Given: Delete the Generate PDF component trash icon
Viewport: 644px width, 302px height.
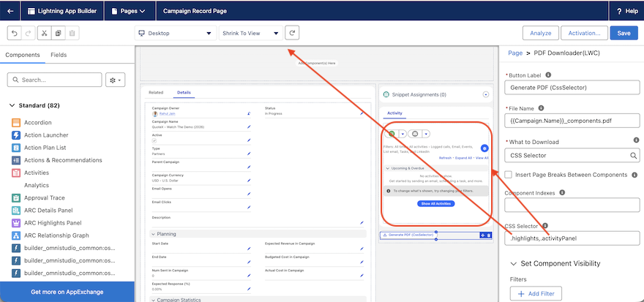Looking at the screenshot, I should (489, 235).
